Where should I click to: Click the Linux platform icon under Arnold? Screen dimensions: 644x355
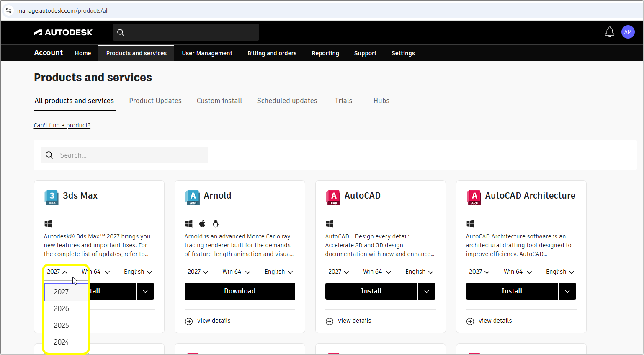[x=216, y=224]
